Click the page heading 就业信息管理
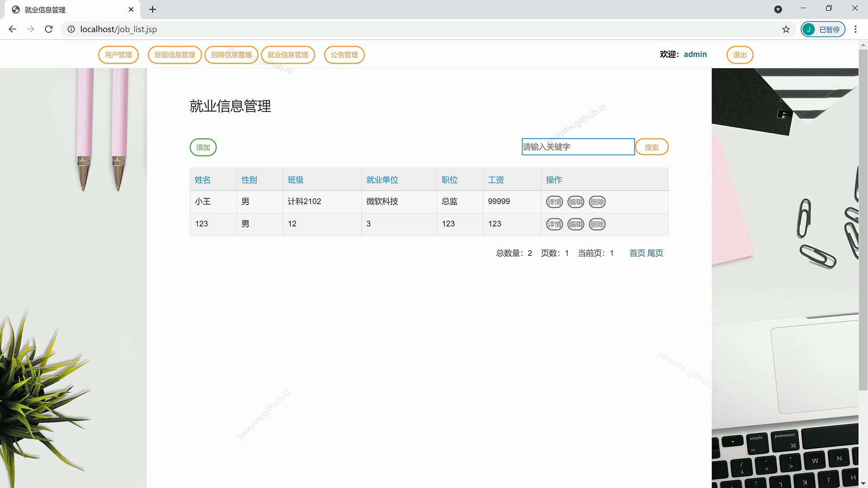 click(x=230, y=106)
